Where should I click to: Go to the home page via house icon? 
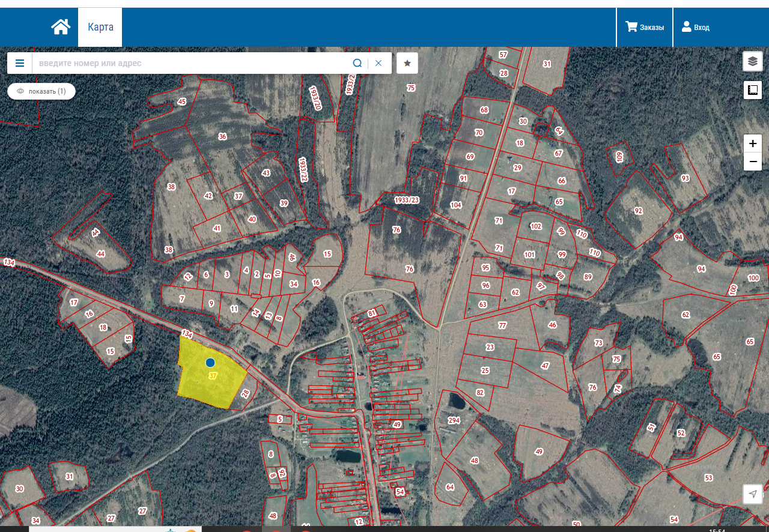pos(61,27)
